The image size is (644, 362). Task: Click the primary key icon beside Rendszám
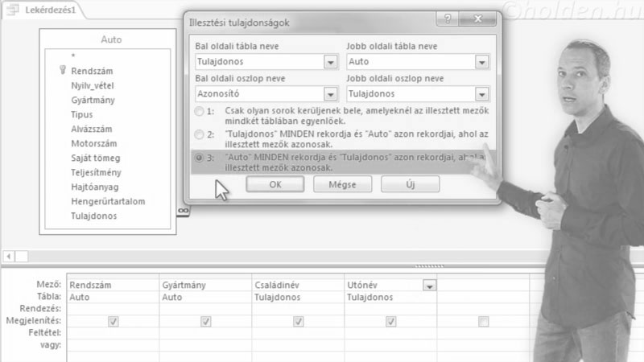pos(63,71)
